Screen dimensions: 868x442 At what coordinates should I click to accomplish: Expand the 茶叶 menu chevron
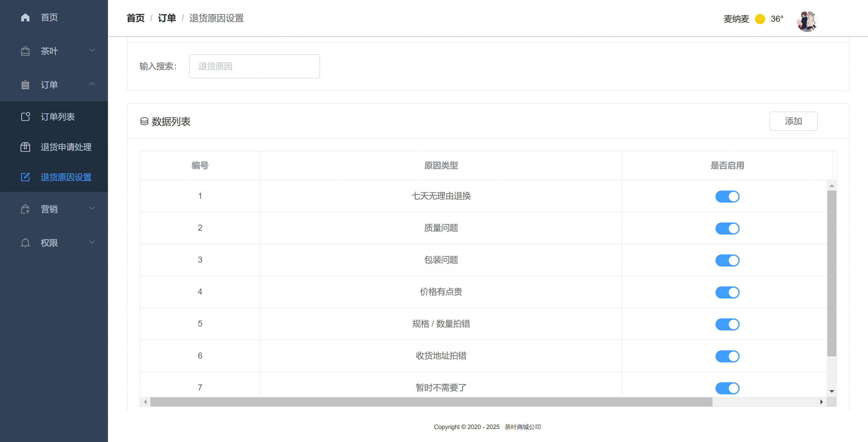click(92, 51)
